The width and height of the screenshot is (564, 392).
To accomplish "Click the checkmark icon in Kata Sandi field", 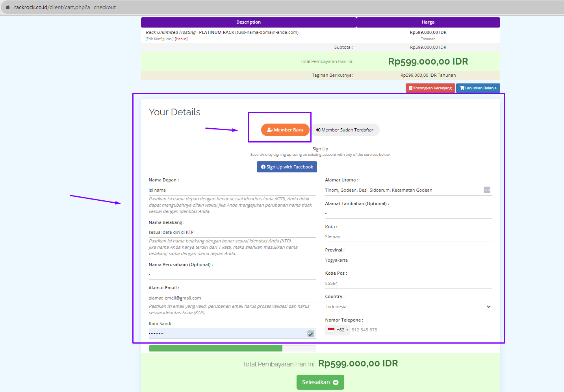I will tap(310, 334).
